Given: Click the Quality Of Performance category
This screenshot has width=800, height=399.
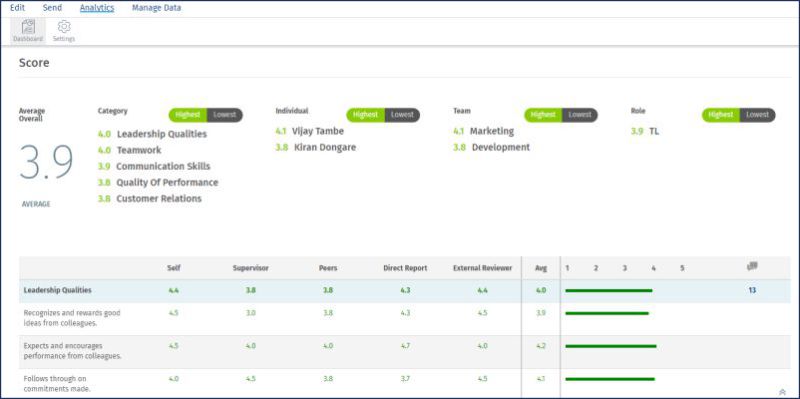Looking at the screenshot, I should (x=167, y=183).
